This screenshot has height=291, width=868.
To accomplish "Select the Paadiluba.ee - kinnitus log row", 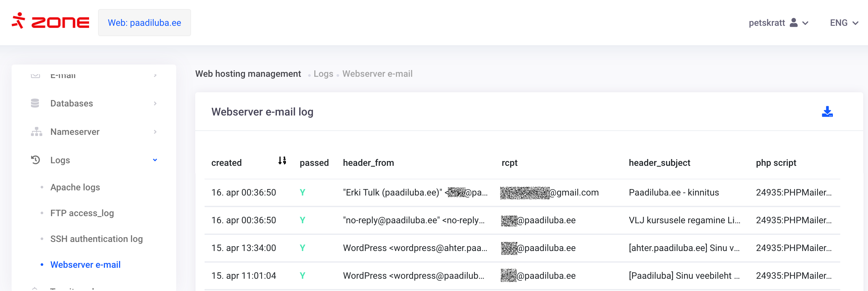I will [673, 192].
